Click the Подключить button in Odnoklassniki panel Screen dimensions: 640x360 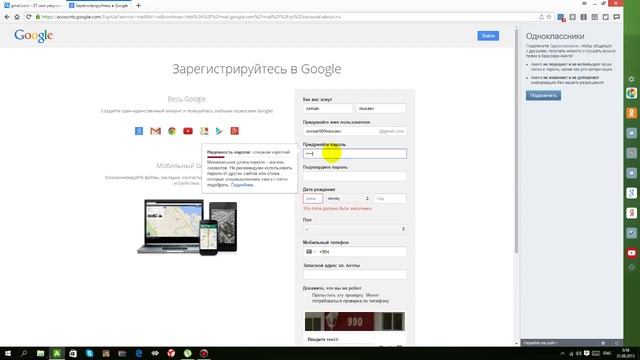click(543, 95)
